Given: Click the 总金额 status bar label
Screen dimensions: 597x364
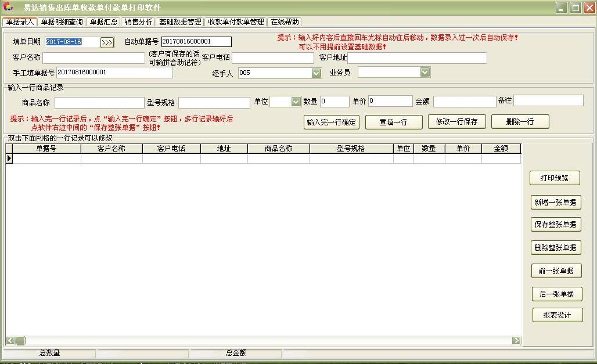Looking at the screenshot, I should 236,353.
